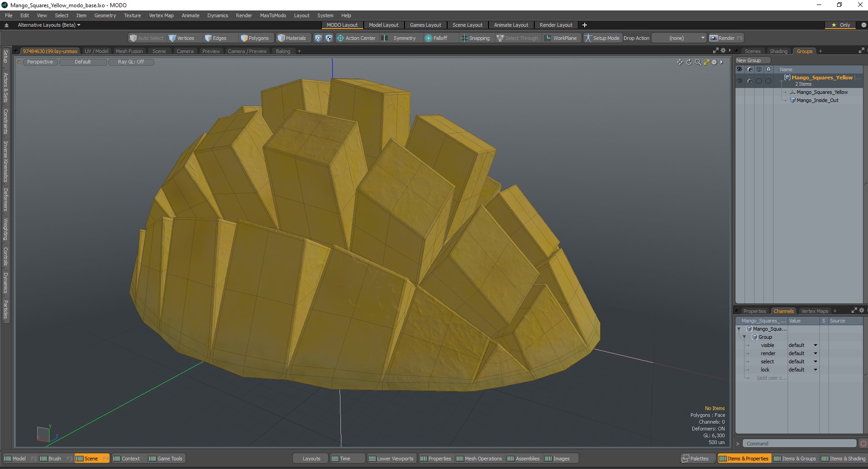Image resolution: width=868 pixels, height=469 pixels.
Task: Click the Command input field
Action: (799, 444)
